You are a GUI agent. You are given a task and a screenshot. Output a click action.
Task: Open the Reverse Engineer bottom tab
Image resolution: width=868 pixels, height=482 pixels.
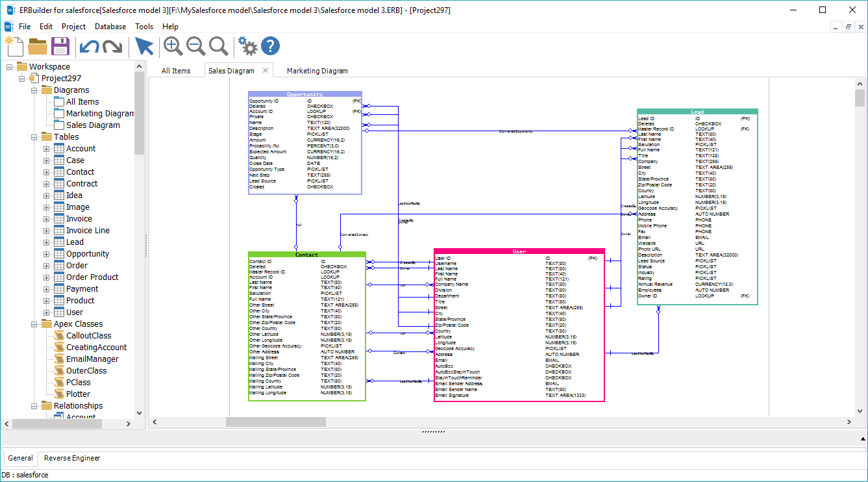tap(72, 458)
